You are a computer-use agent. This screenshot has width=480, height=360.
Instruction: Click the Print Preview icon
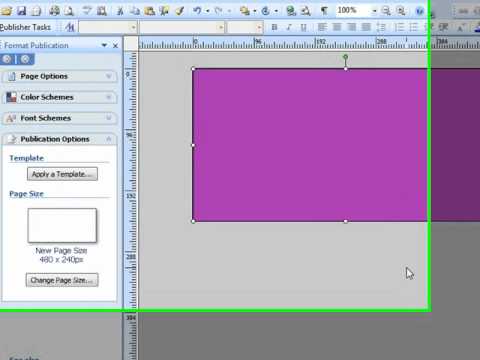click(x=69, y=11)
